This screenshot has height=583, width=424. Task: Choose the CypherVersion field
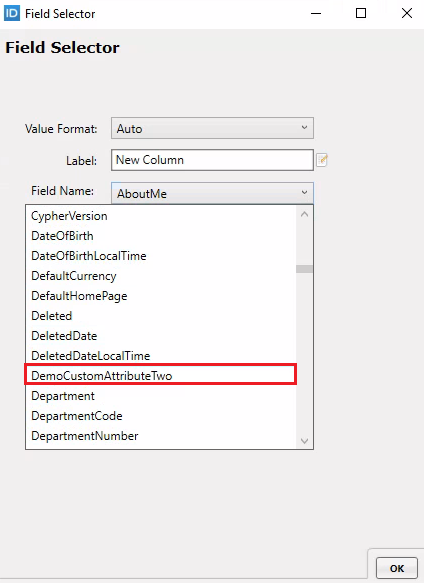pyautogui.click(x=161, y=216)
